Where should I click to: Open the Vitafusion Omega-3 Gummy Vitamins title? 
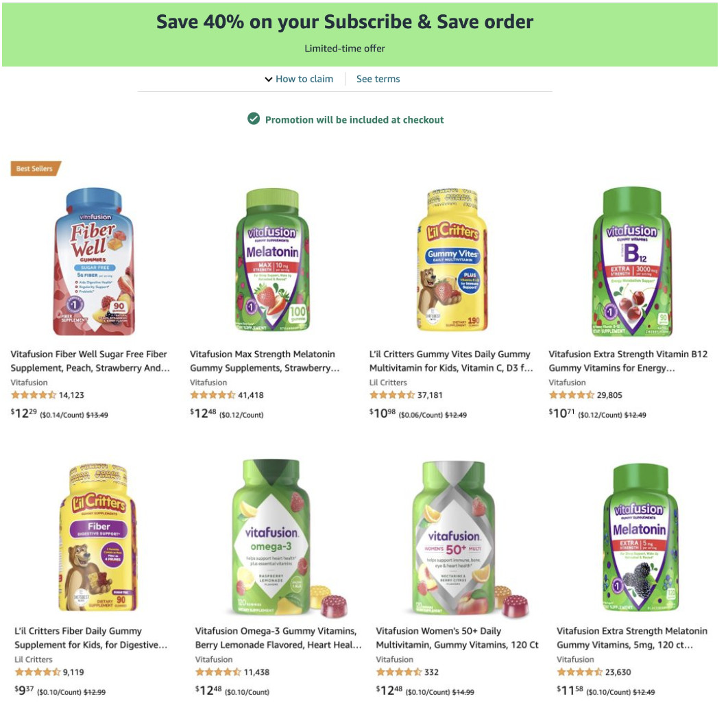[278, 638]
